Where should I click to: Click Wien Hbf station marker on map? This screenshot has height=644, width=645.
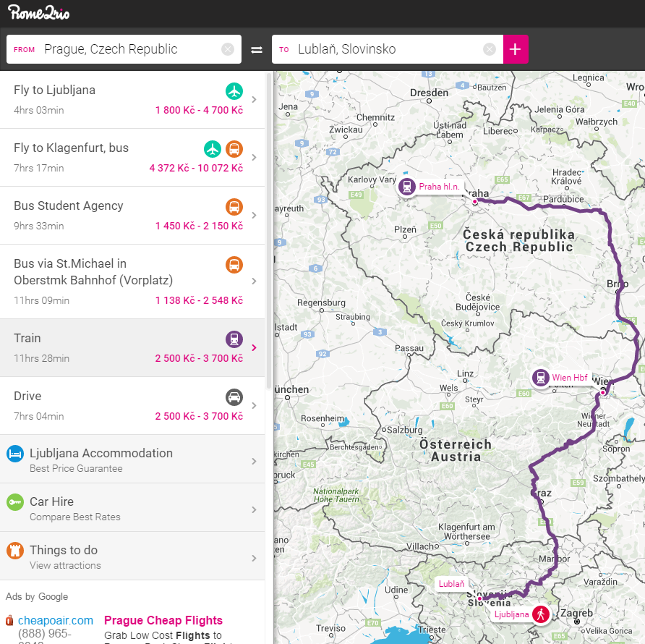point(540,378)
